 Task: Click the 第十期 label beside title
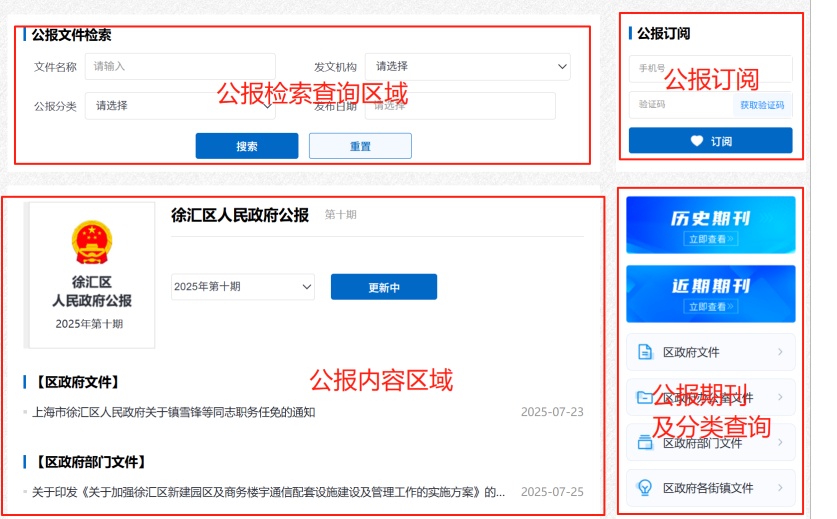coord(341,215)
